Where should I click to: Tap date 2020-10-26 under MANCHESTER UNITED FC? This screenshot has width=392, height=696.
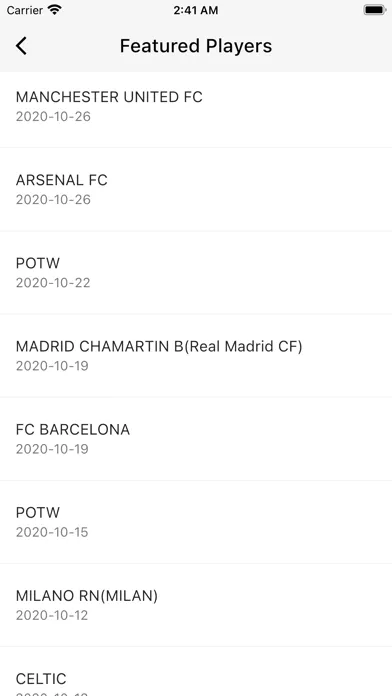[53, 116]
